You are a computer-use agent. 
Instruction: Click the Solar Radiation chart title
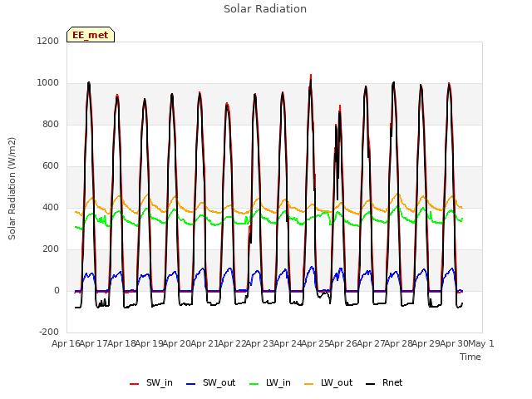click(265, 9)
